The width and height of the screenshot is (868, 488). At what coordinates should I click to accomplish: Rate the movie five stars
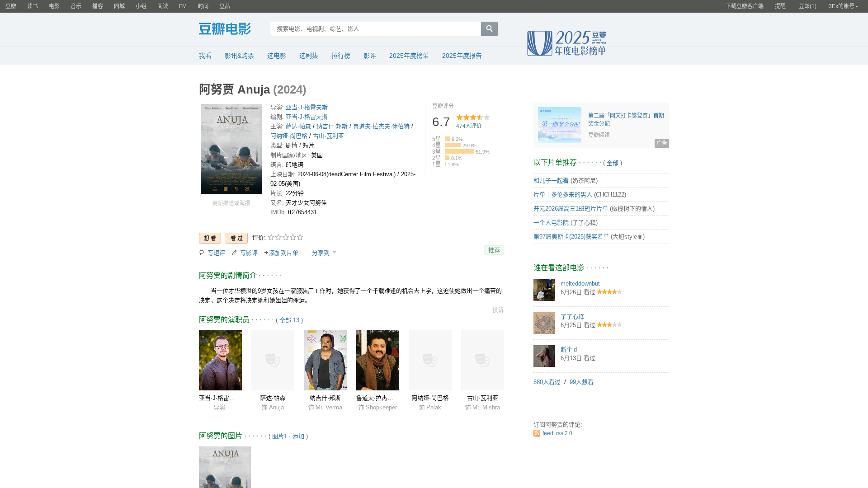[300, 237]
